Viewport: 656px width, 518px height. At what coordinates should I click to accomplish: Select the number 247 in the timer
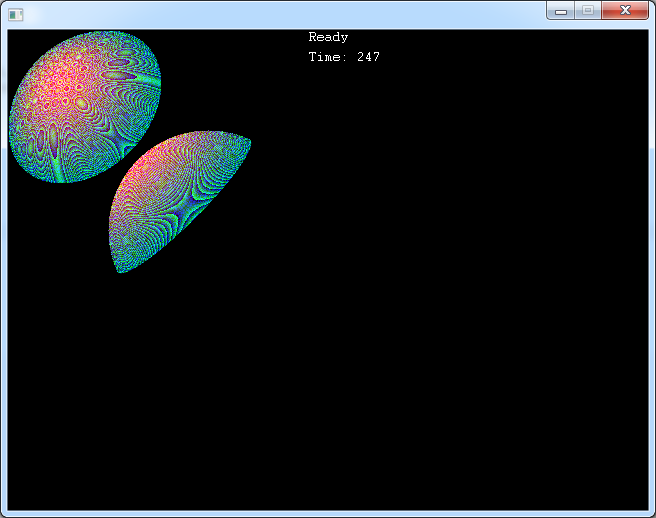368,57
